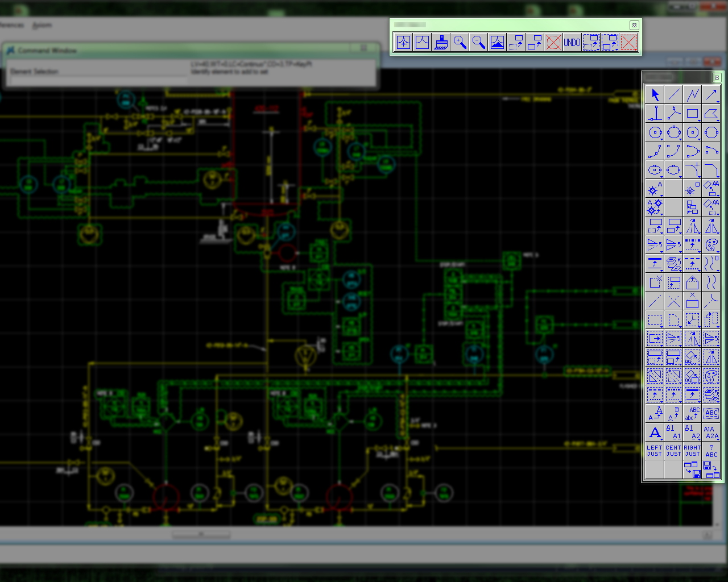Open the place block rectangle flyout
728x582 pixels.
point(693,113)
